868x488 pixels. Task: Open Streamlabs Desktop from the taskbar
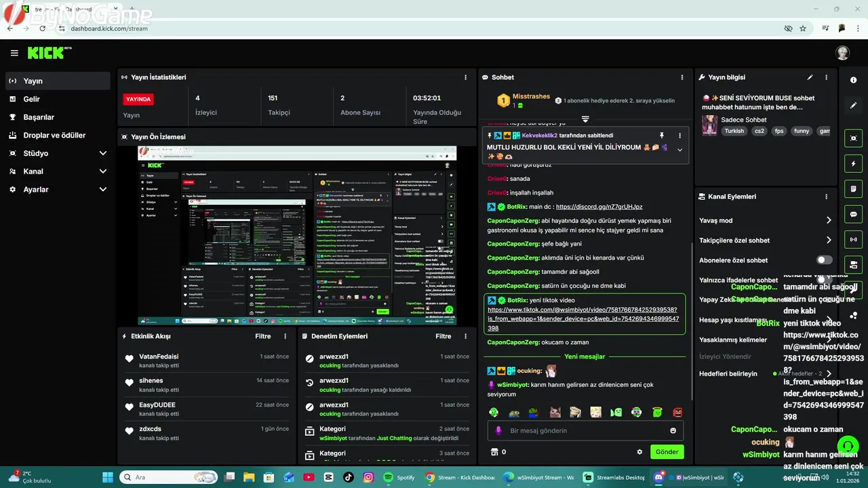614,477
